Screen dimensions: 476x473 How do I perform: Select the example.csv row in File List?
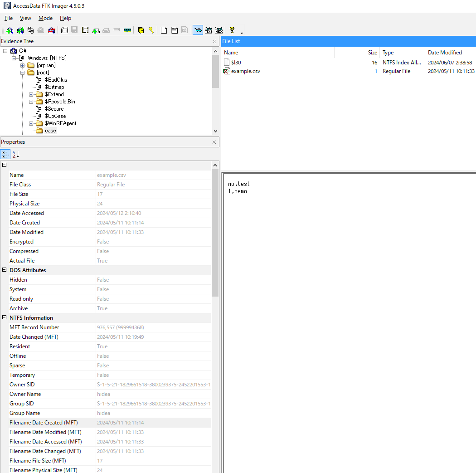[349, 71]
